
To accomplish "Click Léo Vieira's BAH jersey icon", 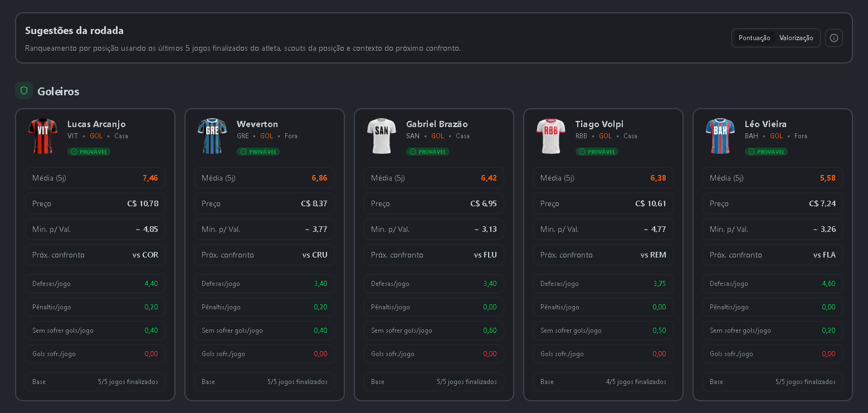I will pos(720,135).
